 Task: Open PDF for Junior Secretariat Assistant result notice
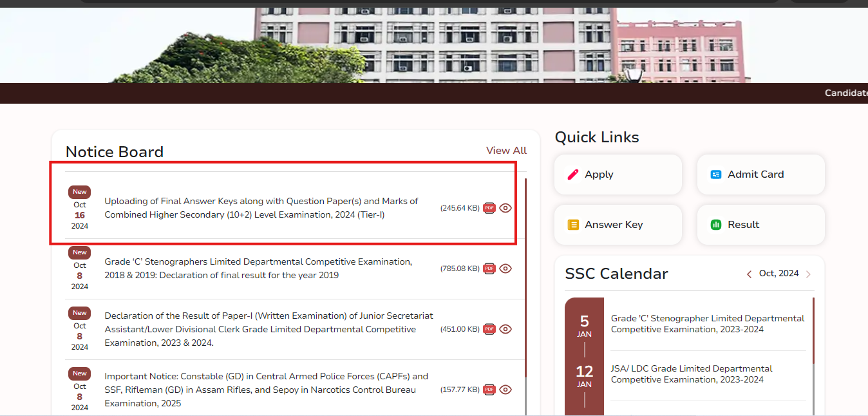[x=489, y=329]
